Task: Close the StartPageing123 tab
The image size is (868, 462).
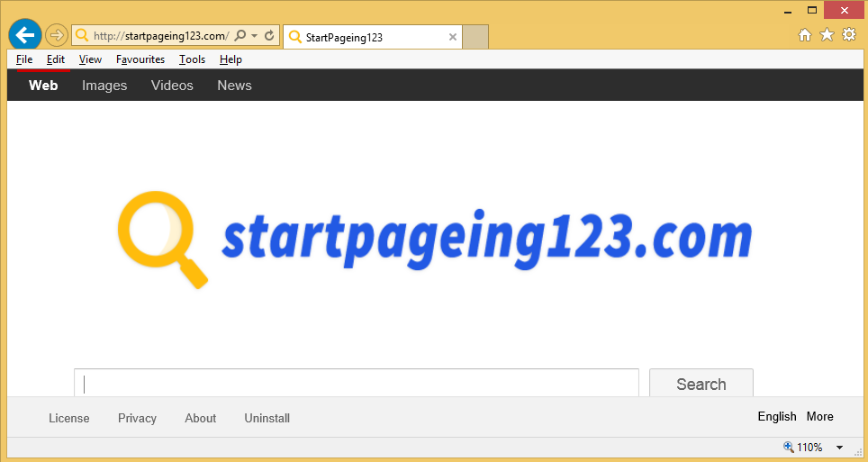Action: pos(452,37)
